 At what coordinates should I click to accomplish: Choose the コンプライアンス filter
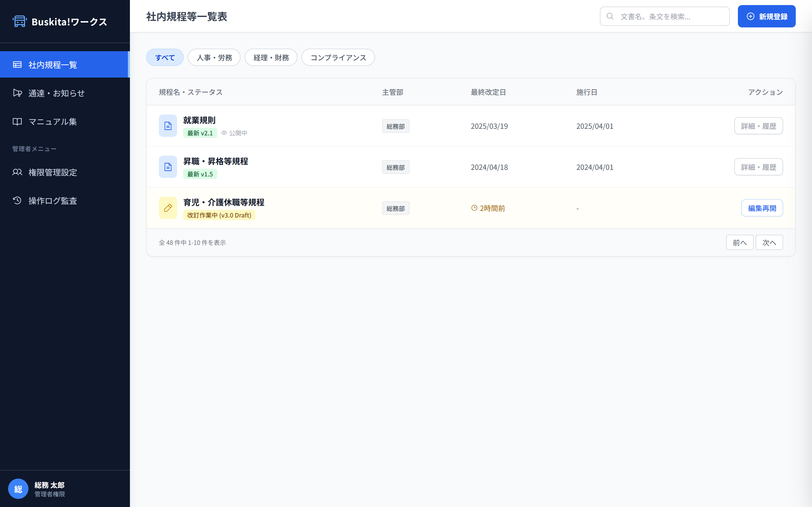point(338,57)
